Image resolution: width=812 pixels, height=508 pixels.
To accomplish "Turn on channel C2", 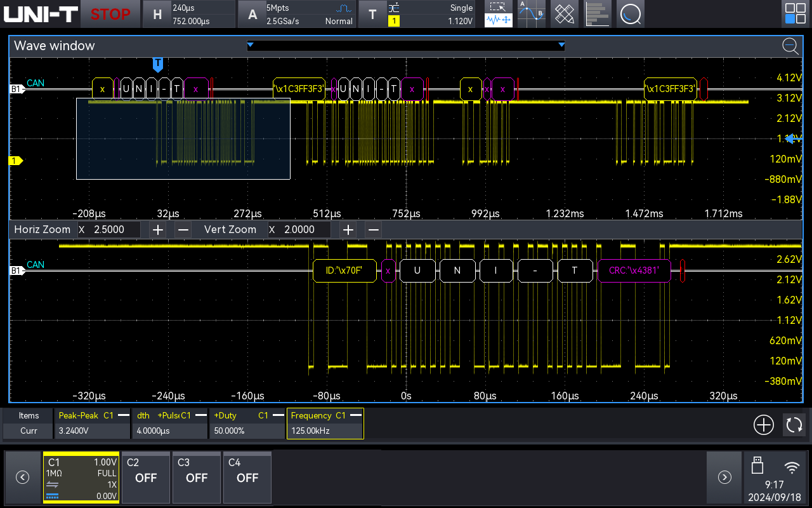I will [146, 478].
